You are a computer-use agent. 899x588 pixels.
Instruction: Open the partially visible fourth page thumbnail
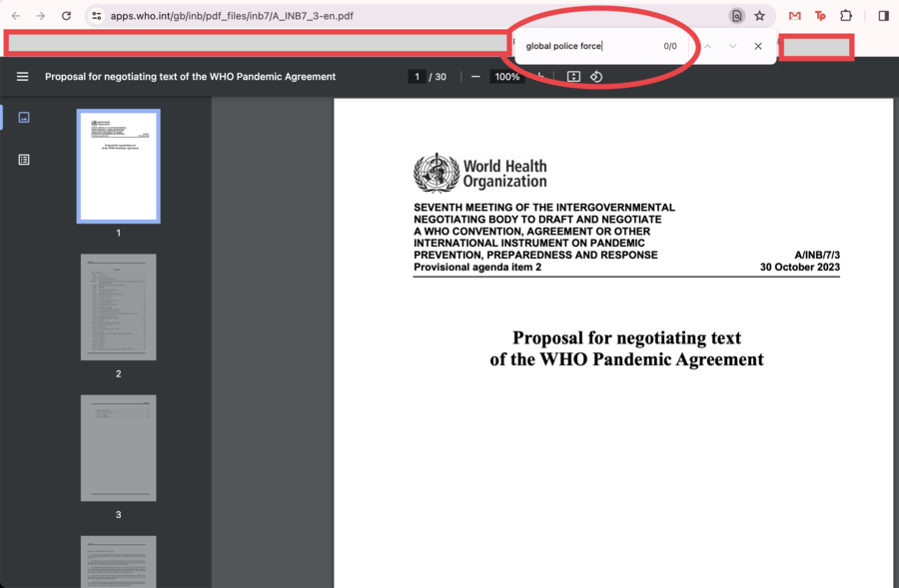point(118,562)
